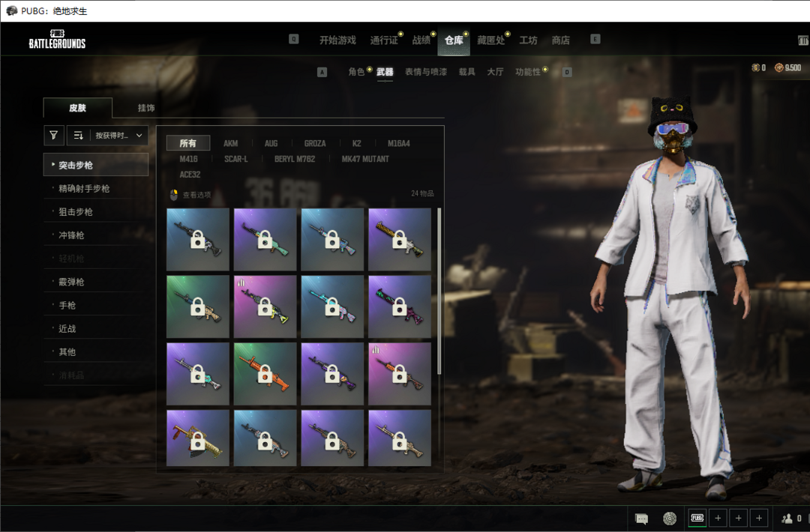Filter skins by AUG
Image resolution: width=810 pixels, height=532 pixels.
point(271,143)
